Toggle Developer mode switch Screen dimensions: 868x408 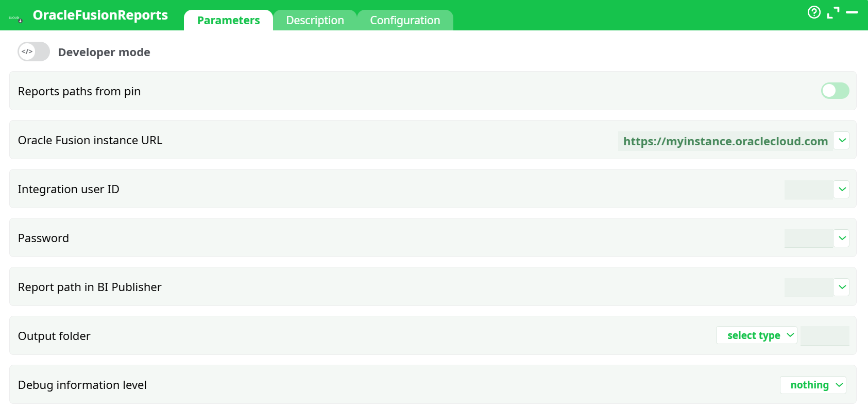coord(34,52)
